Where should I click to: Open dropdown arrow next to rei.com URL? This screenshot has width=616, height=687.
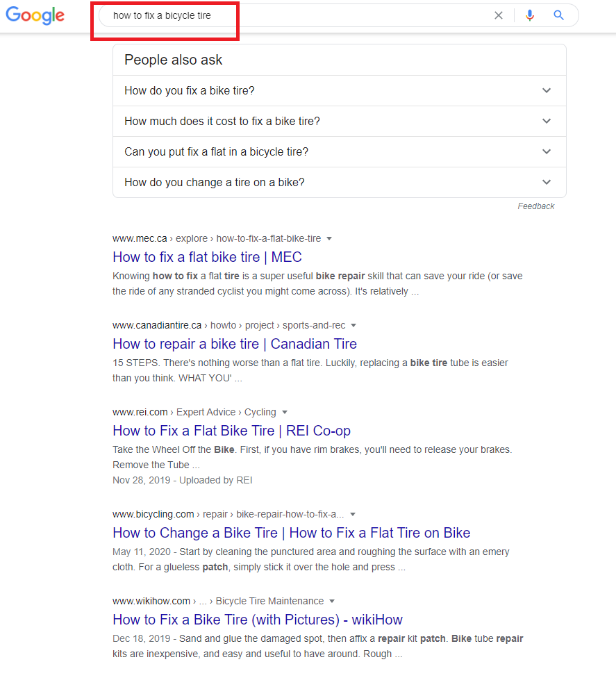(285, 413)
